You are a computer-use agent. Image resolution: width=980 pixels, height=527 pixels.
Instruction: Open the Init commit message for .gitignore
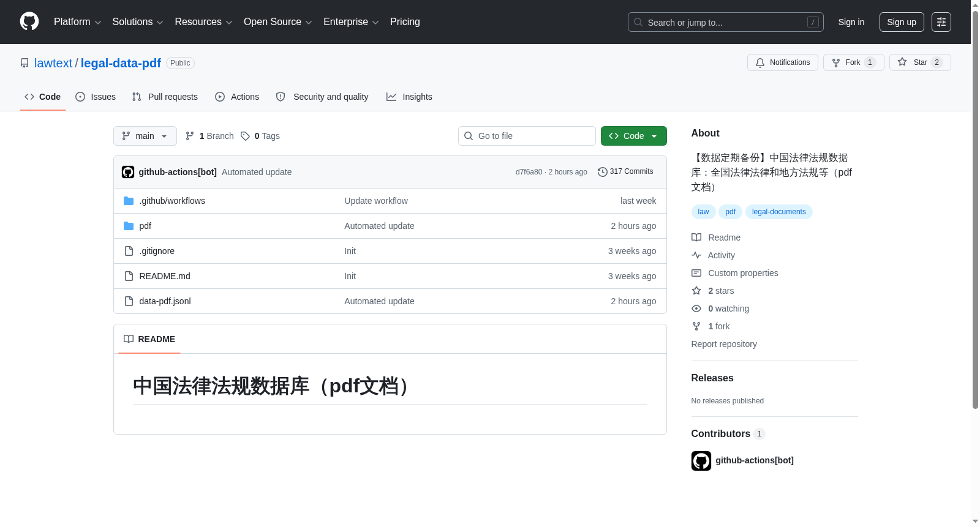click(x=350, y=251)
